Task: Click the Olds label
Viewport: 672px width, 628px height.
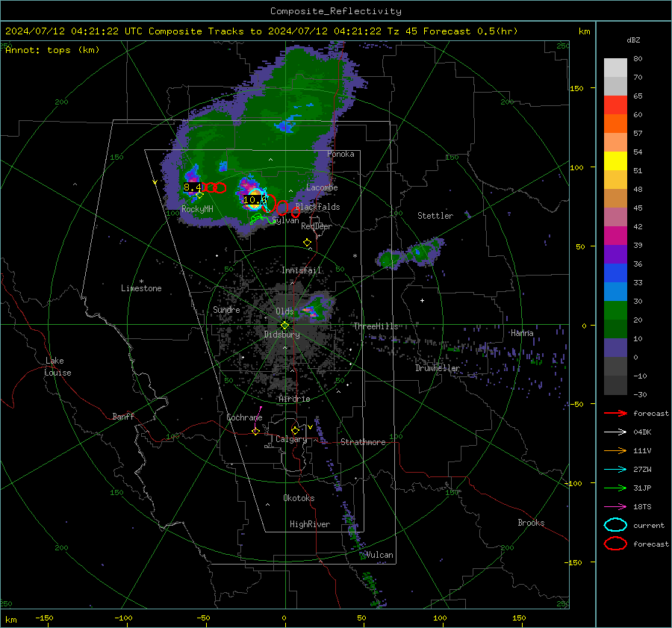Action: [x=284, y=311]
